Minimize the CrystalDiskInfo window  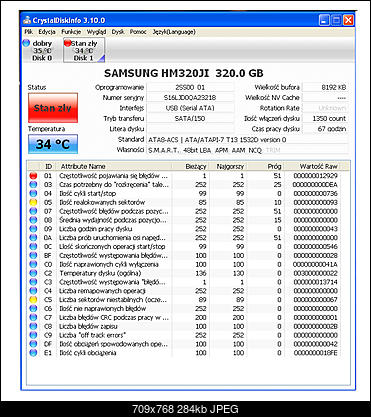[324, 20]
